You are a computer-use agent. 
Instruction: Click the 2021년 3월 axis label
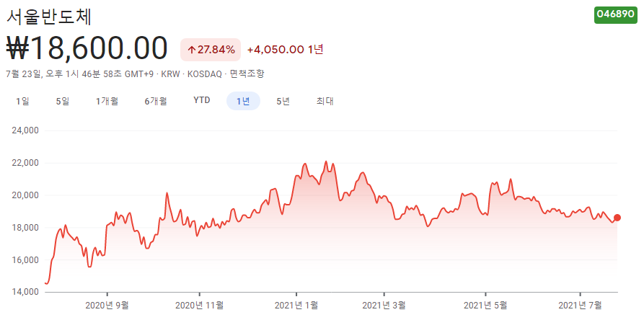tap(384, 305)
